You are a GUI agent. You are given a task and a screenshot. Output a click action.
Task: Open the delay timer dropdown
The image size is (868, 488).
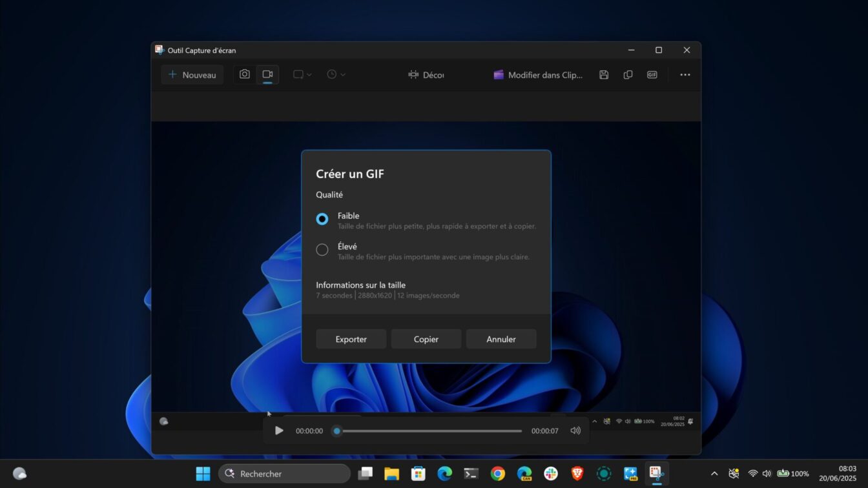coord(336,75)
